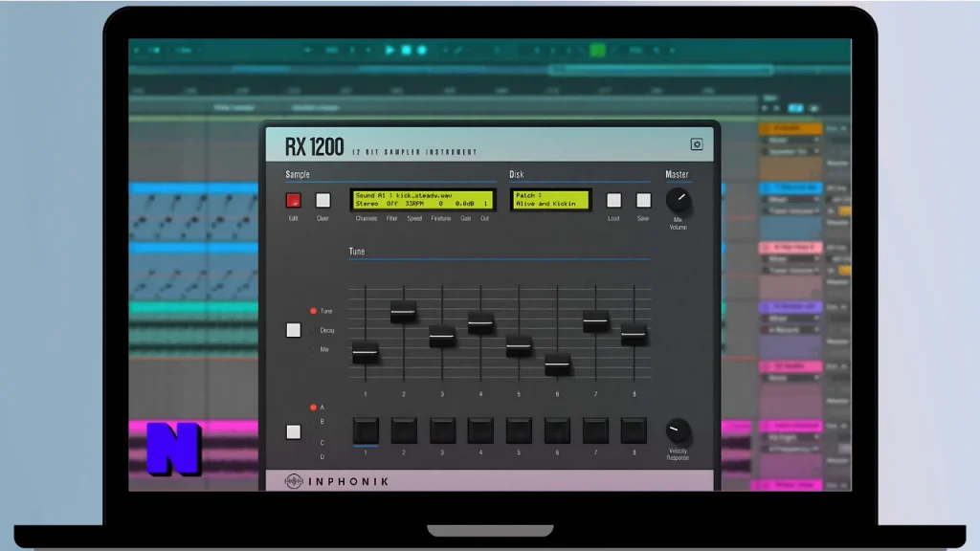
Task: Click the Tune fader for channel 1
Action: (365, 352)
